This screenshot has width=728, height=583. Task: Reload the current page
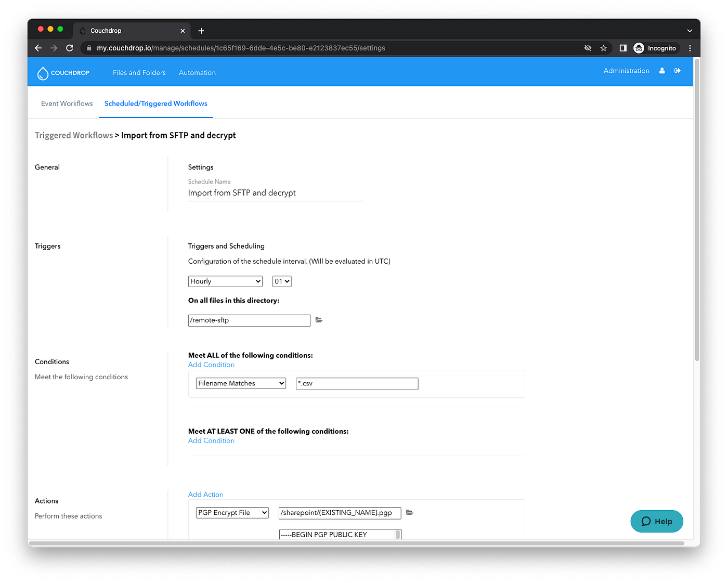[70, 48]
